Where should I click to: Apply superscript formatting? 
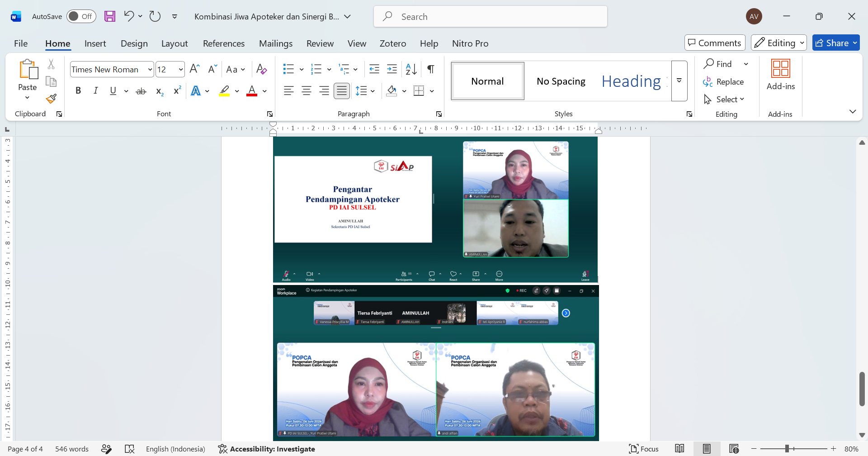pos(177,91)
